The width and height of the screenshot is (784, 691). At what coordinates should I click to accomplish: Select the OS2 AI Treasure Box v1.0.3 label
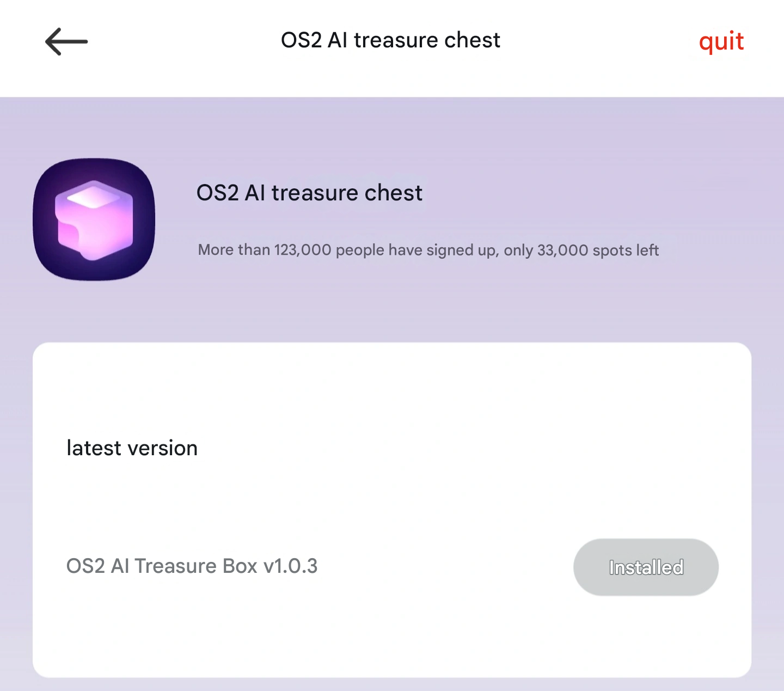click(192, 566)
